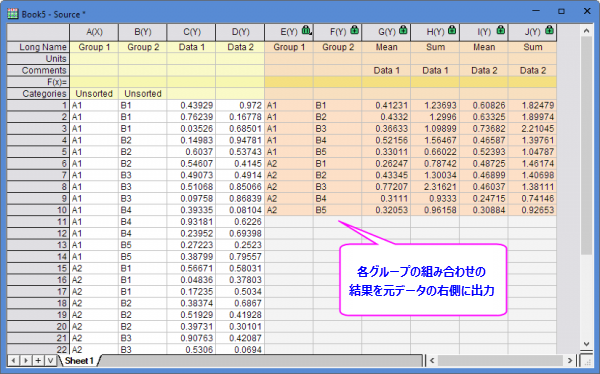Click cell B5 in row 10 of column F
Screen dimensions: 600x374
338,210
